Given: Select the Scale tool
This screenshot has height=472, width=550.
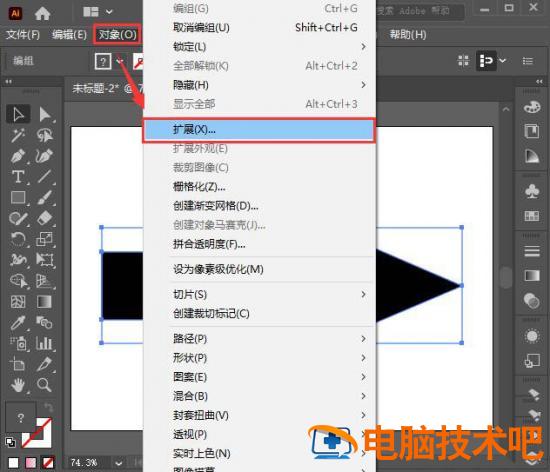Looking at the screenshot, I should tap(45, 239).
